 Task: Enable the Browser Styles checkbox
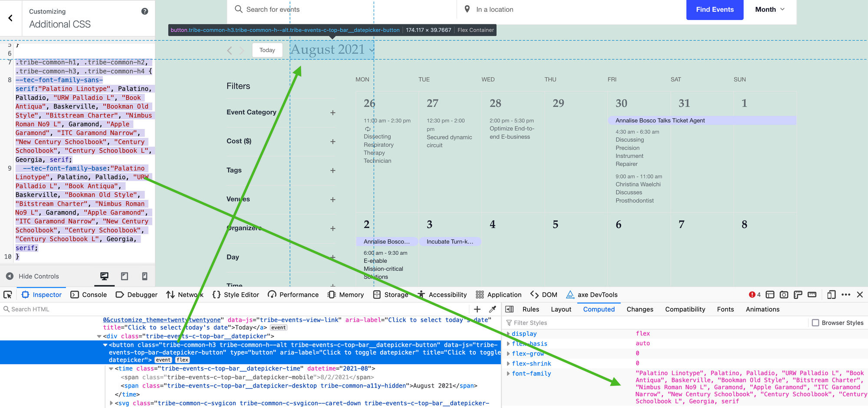tap(815, 323)
